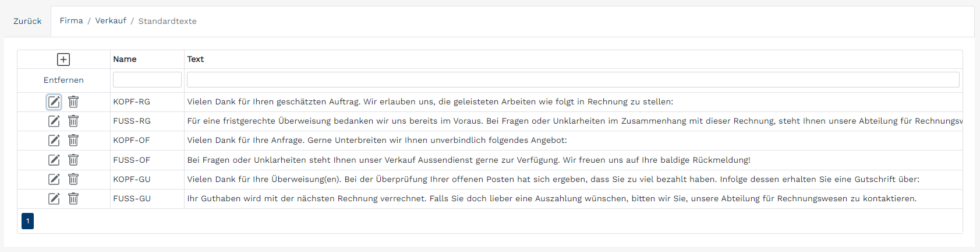Delete the FUSS-GU entry
The width and height of the screenshot is (980, 252).
click(73, 199)
